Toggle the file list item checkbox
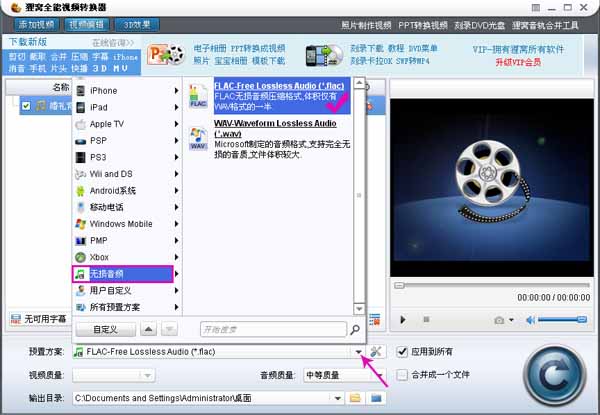The image size is (600, 415). click(26, 106)
